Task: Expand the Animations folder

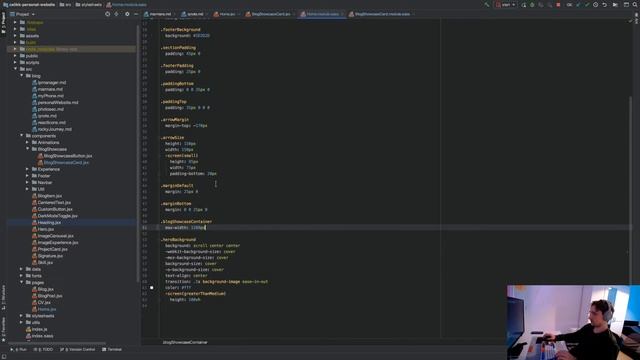Action: (x=28, y=142)
